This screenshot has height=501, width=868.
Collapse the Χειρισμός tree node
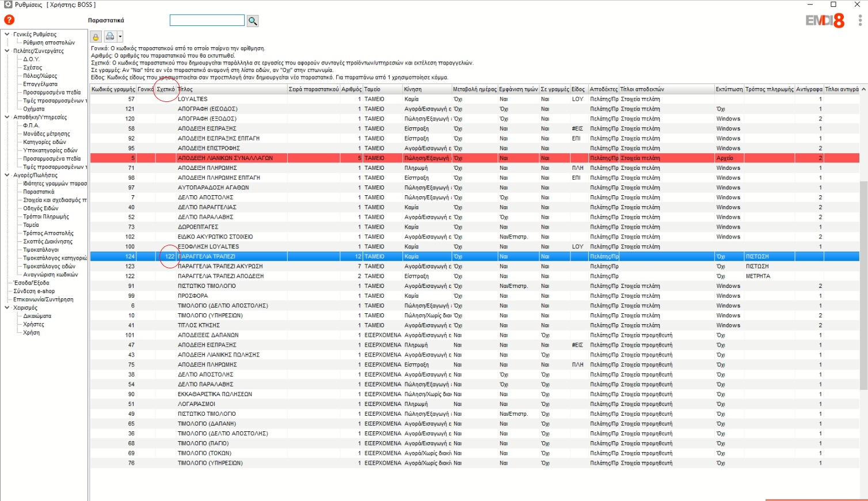(7, 308)
